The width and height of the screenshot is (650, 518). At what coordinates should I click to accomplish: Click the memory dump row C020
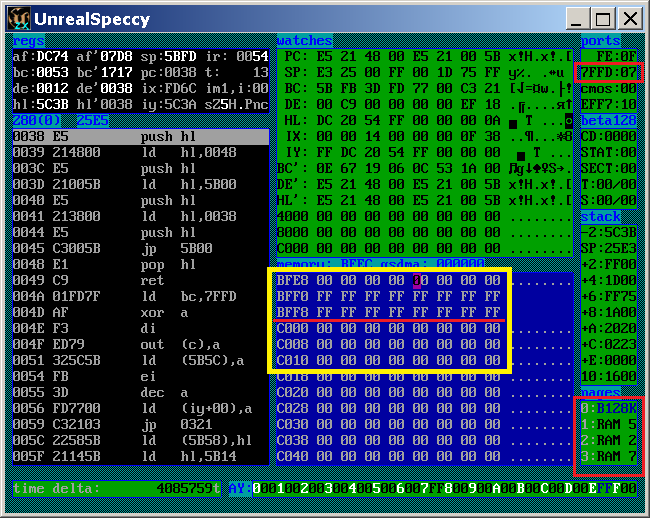point(425,392)
